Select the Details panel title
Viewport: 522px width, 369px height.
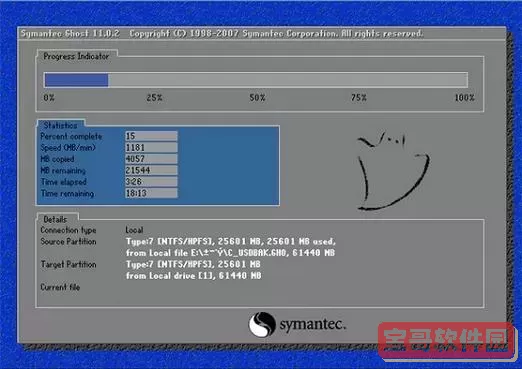click(55, 219)
